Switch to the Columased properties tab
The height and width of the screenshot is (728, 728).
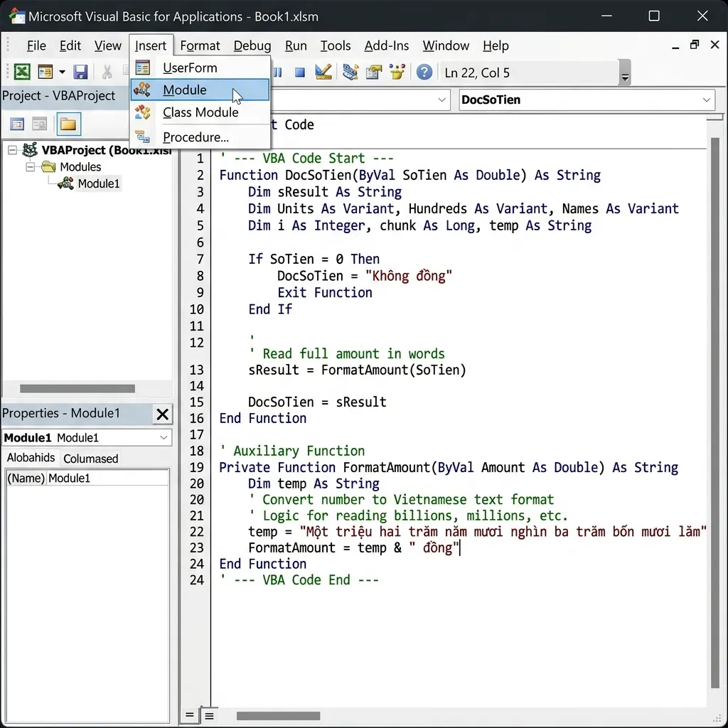coord(90,459)
